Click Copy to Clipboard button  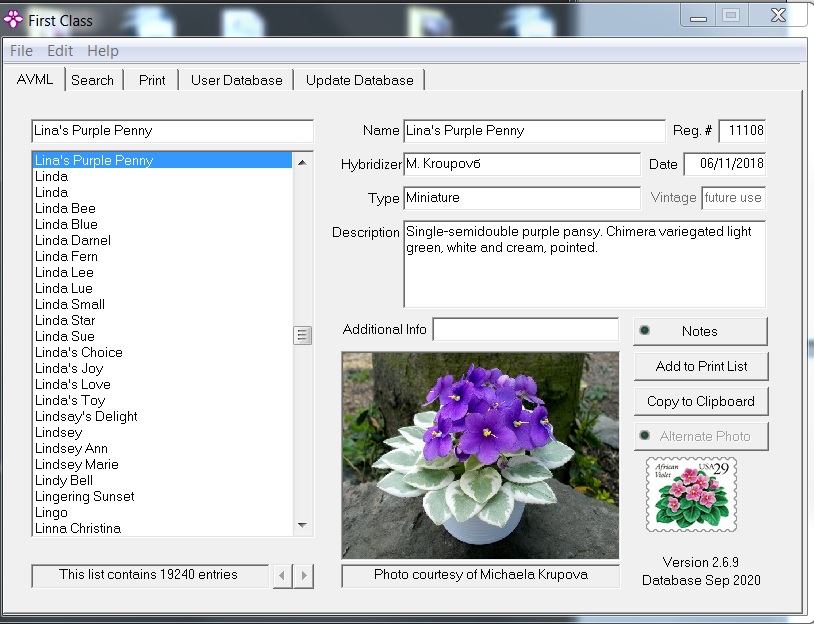(701, 401)
